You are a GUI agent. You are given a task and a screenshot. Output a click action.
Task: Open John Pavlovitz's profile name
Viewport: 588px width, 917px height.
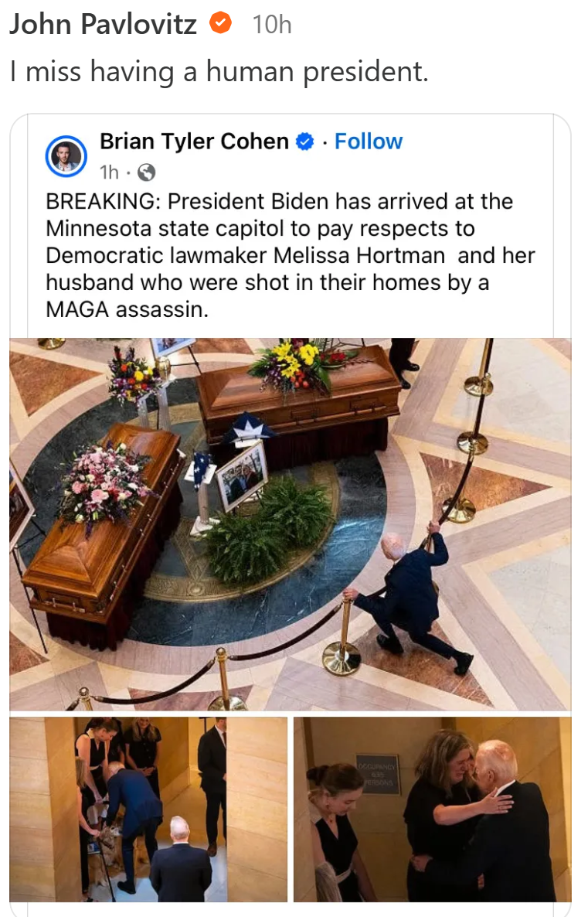(x=103, y=24)
